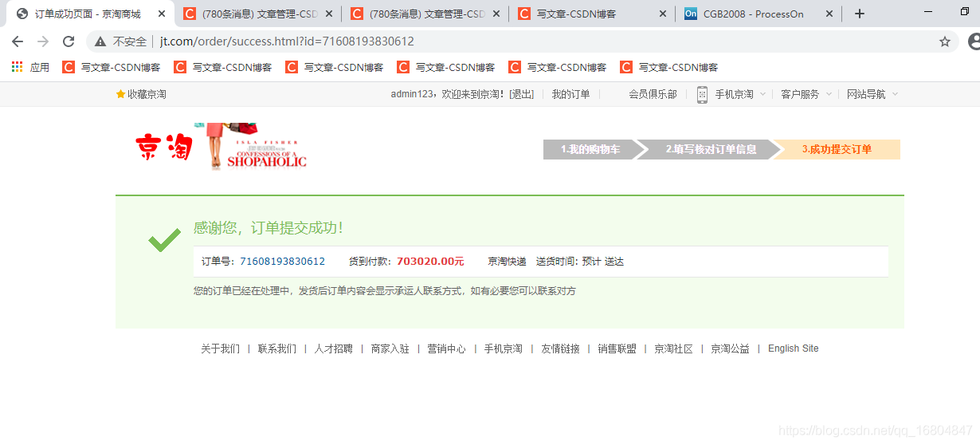Open 商家入驻 footer link

390,349
